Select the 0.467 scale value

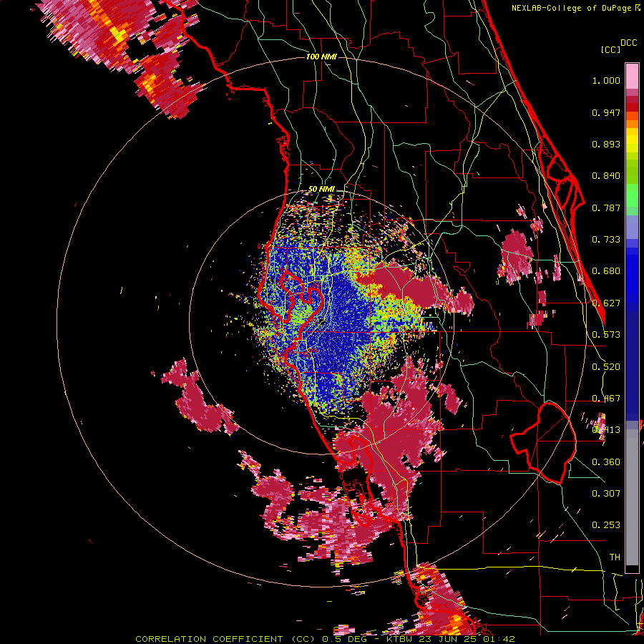[x=606, y=399]
